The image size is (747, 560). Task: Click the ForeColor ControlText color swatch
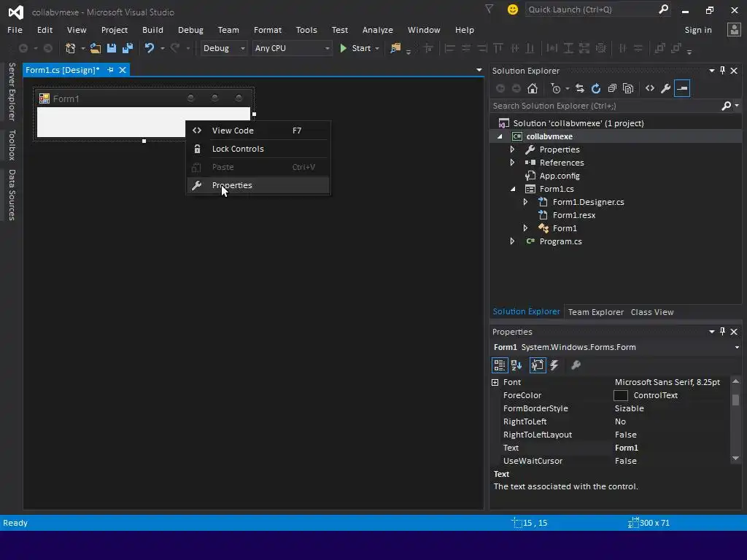pyautogui.click(x=620, y=395)
